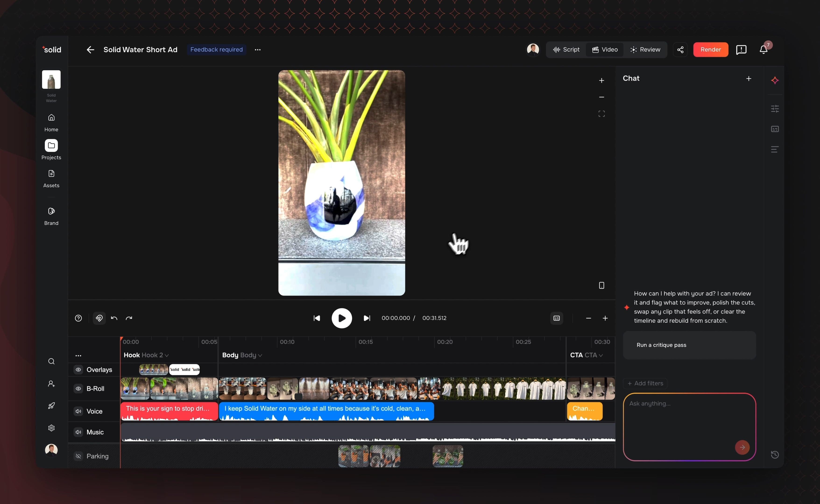Open the help question mark icon
Screen dimensions: 820x504
(x=78, y=318)
